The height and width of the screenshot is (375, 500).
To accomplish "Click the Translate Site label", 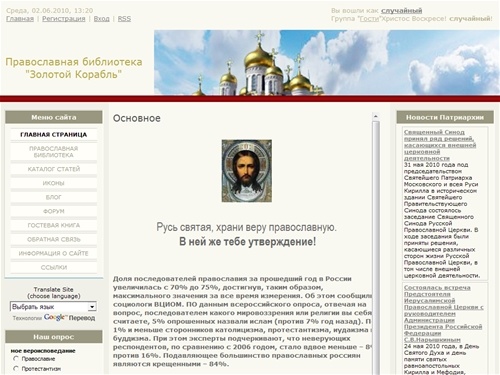I will pyautogui.click(x=53, y=289).
